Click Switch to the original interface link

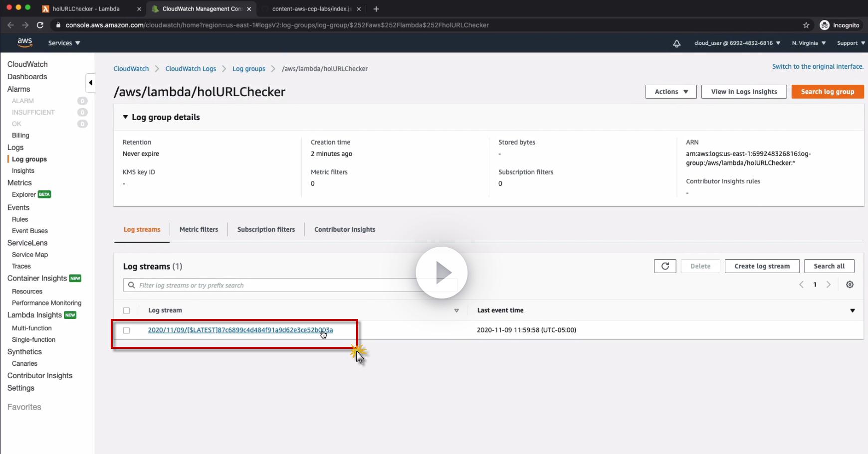[818, 67]
